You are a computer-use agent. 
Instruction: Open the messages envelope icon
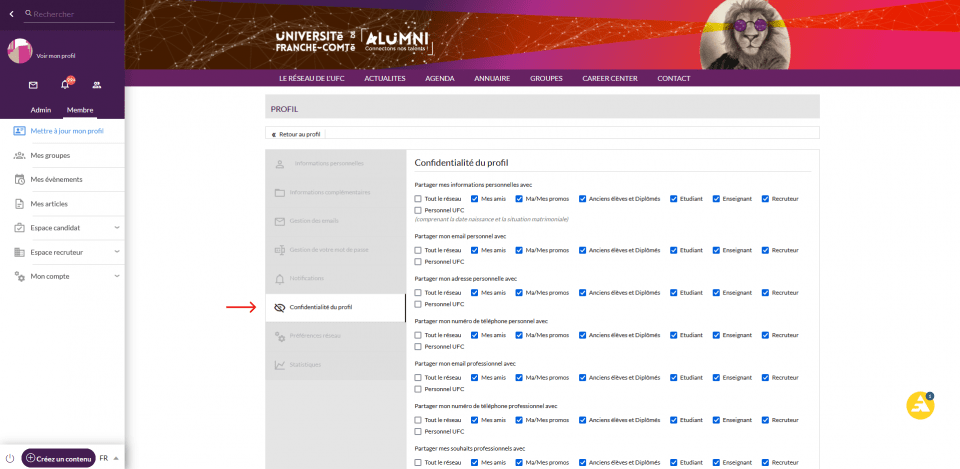coord(33,85)
